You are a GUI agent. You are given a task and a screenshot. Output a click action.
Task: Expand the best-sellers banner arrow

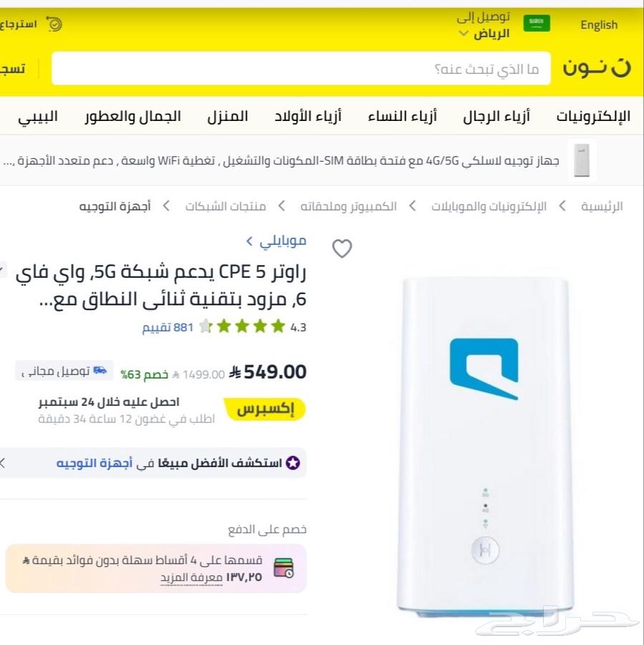click(x=2, y=462)
